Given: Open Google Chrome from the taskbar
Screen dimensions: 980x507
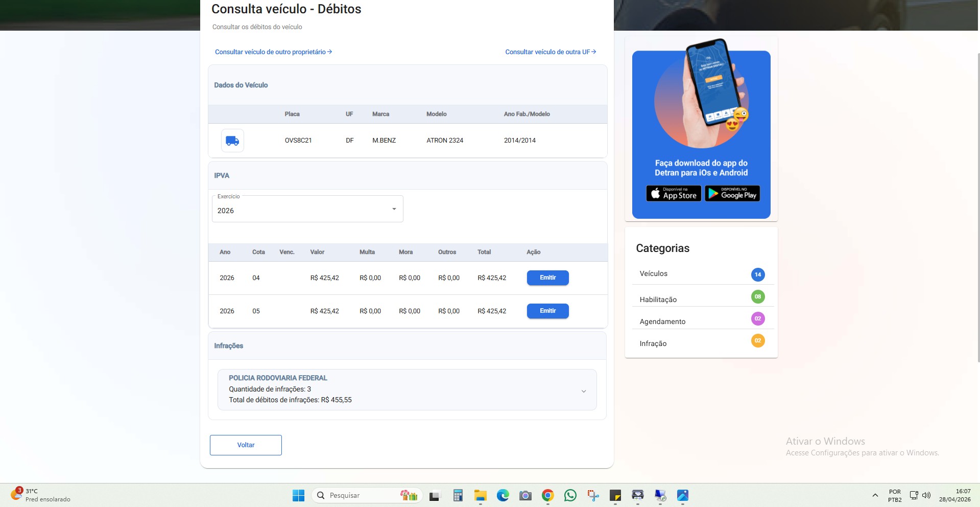Looking at the screenshot, I should click(x=547, y=495).
